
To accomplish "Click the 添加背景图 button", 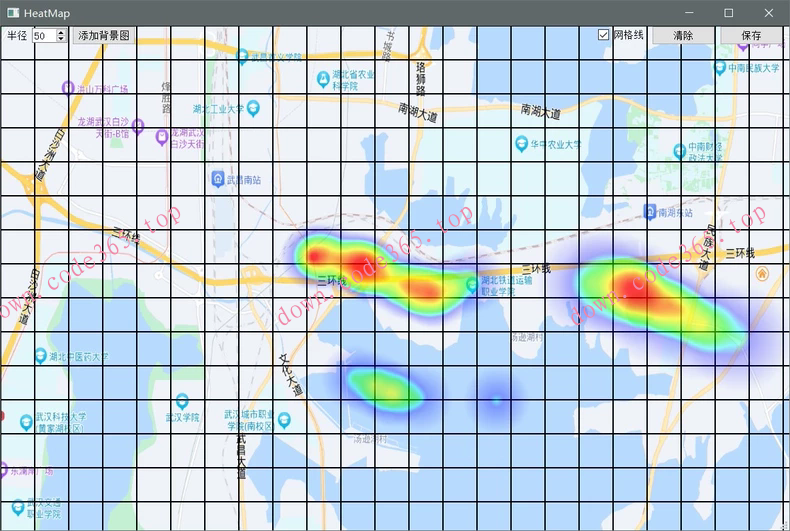I will pos(104,35).
